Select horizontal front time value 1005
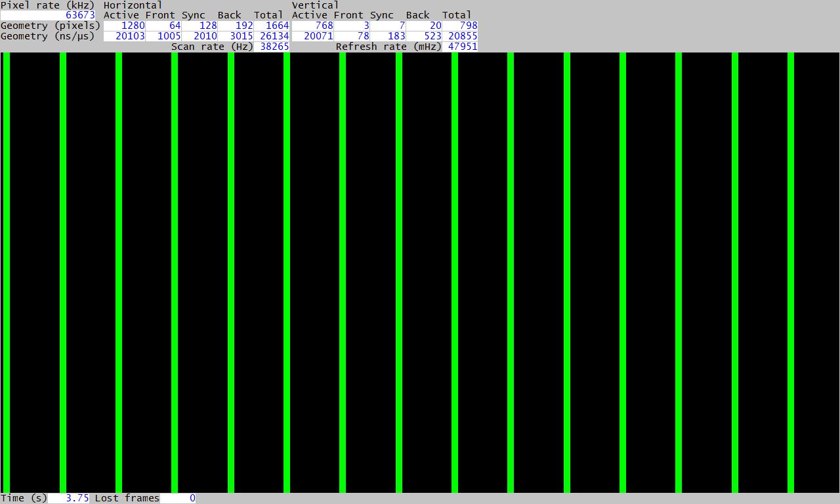 (163, 36)
